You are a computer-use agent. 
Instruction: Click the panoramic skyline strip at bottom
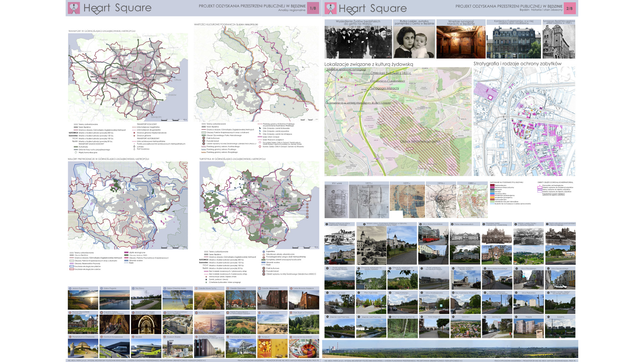pyautogui.click(x=450, y=350)
